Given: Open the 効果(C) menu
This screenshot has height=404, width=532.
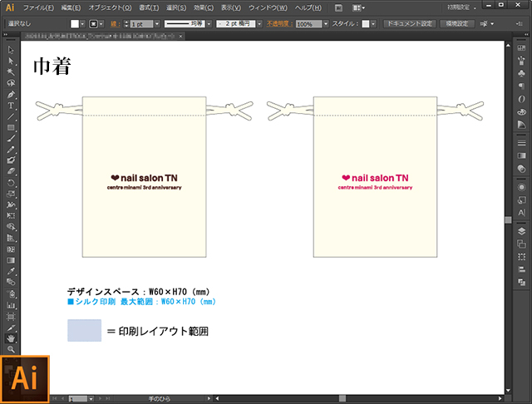Looking at the screenshot, I should (203, 7).
